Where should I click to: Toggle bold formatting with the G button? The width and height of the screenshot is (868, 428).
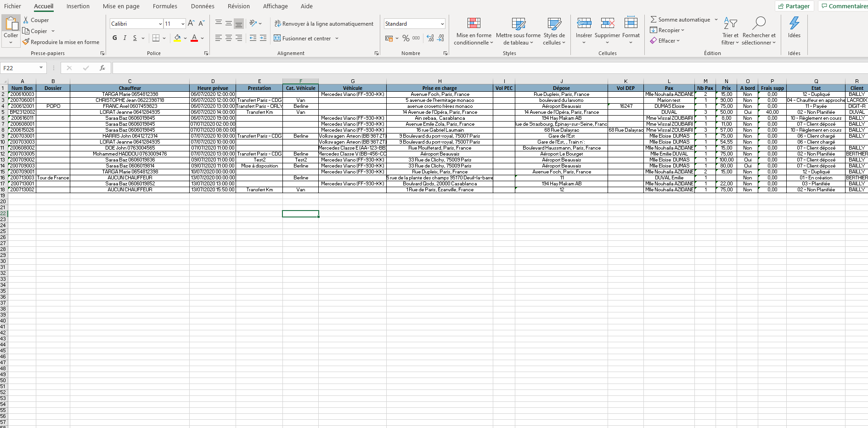click(x=114, y=38)
